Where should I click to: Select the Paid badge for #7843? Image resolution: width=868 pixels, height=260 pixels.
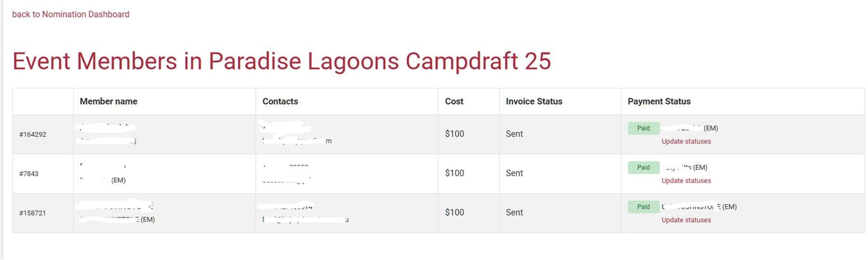pos(643,168)
